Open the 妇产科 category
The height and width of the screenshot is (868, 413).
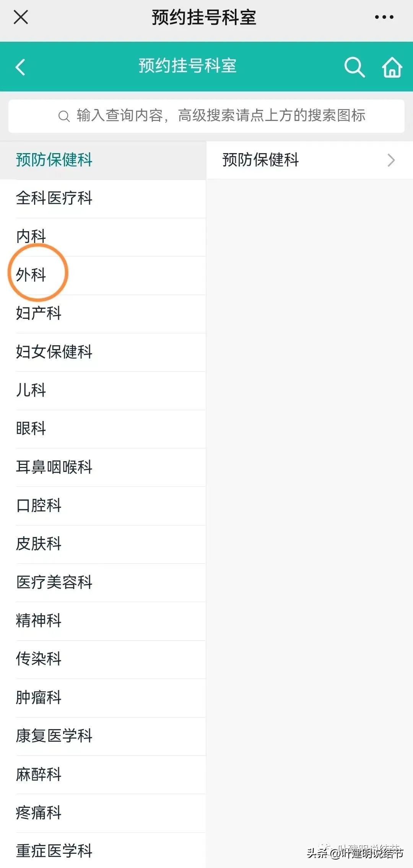[x=39, y=313]
